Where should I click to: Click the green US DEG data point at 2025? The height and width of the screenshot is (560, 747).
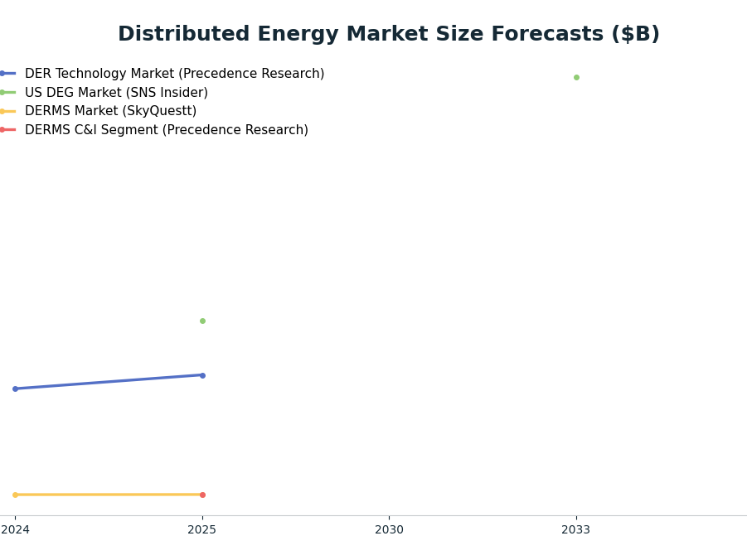tap(202, 321)
